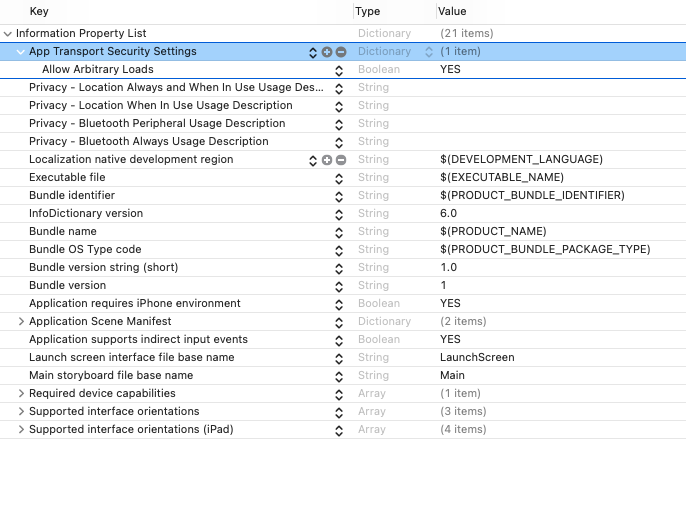Toggle YES value of Application requires iPhone environment
The image size is (686, 521).
[x=450, y=304]
